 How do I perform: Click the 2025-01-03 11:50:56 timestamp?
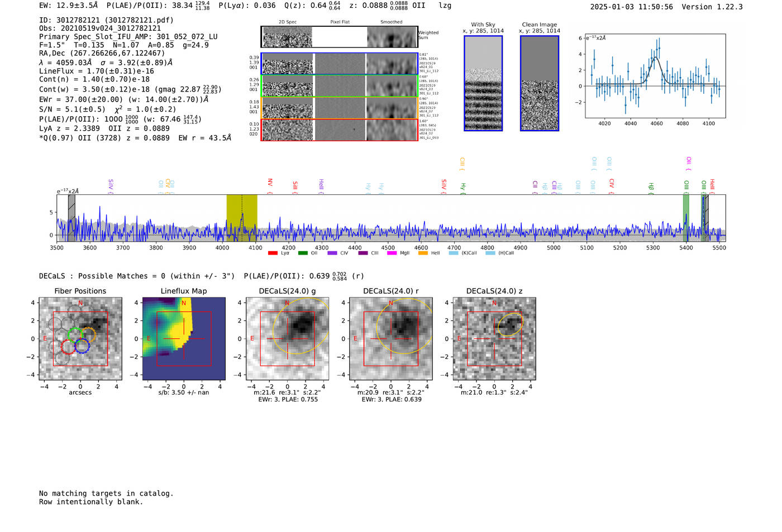point(632,7)
